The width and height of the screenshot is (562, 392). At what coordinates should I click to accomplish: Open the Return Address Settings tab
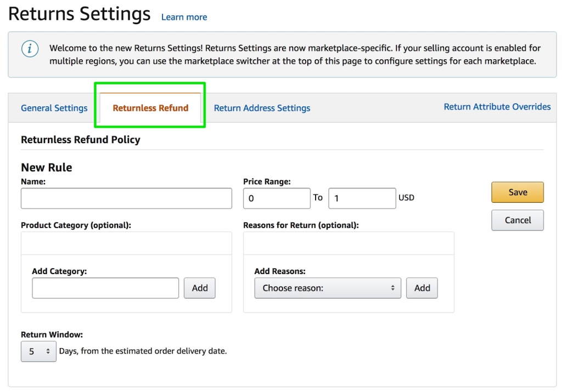pyautogui.click(x=262, y=108)
